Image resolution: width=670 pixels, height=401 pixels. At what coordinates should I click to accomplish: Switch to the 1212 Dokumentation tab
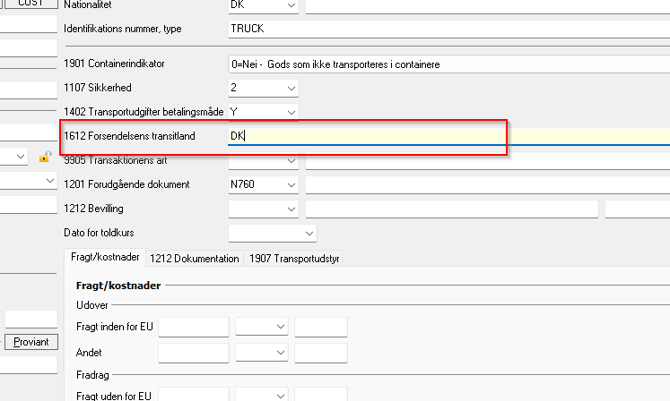coord(195,259)
